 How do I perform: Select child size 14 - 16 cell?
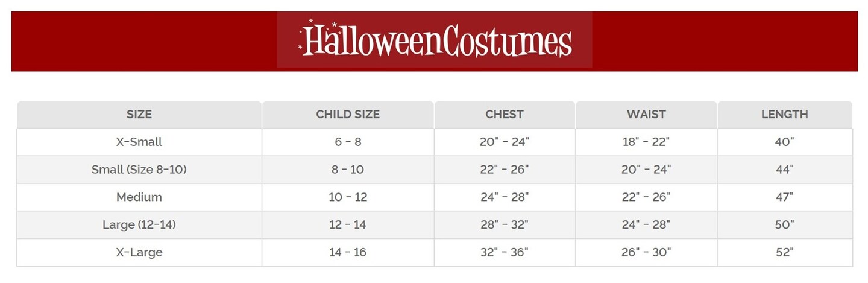pyautogui.click(x=348, y=252)
